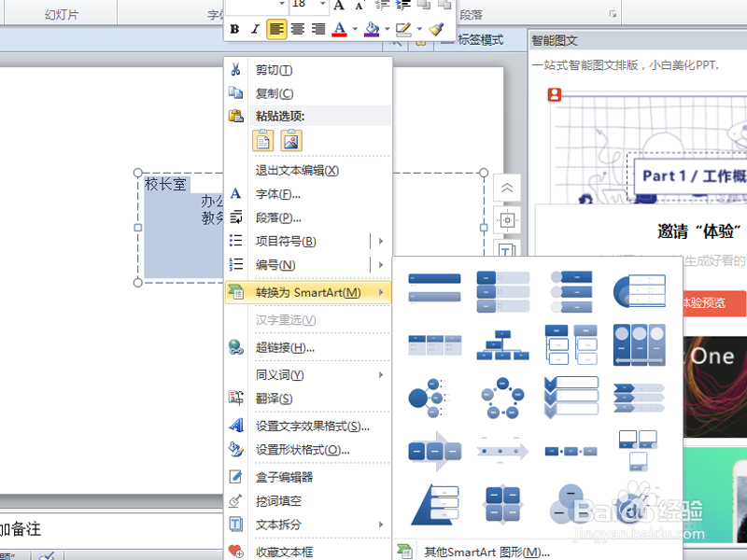Click the center-align crosshair button beside text box

coord(507,220)
